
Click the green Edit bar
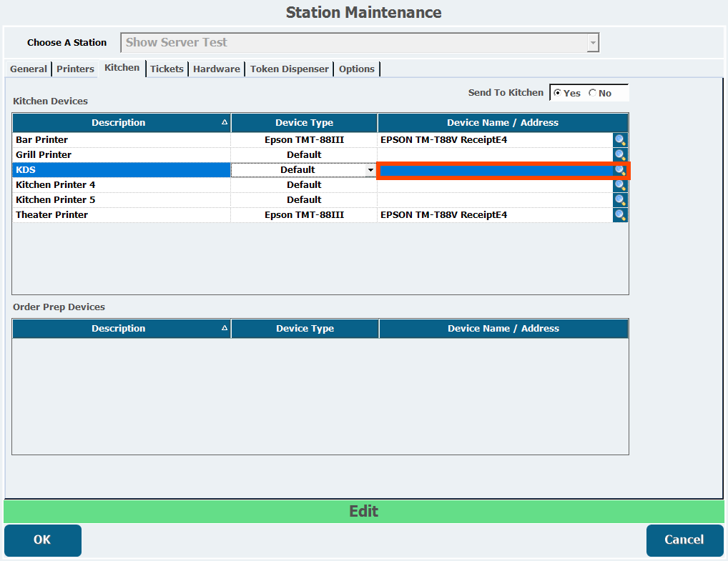pyautogui.click(x=363, y=512)
